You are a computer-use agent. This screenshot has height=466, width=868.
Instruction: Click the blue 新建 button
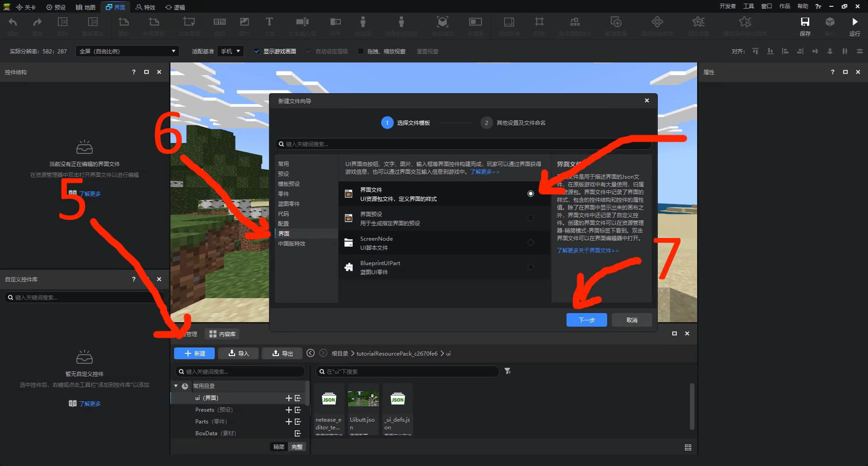(194, 353)
